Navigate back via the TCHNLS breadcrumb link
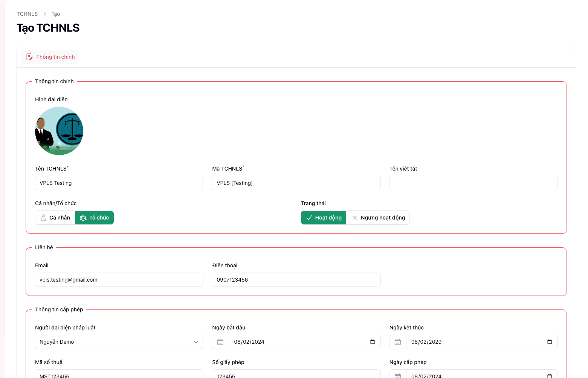 27,14
